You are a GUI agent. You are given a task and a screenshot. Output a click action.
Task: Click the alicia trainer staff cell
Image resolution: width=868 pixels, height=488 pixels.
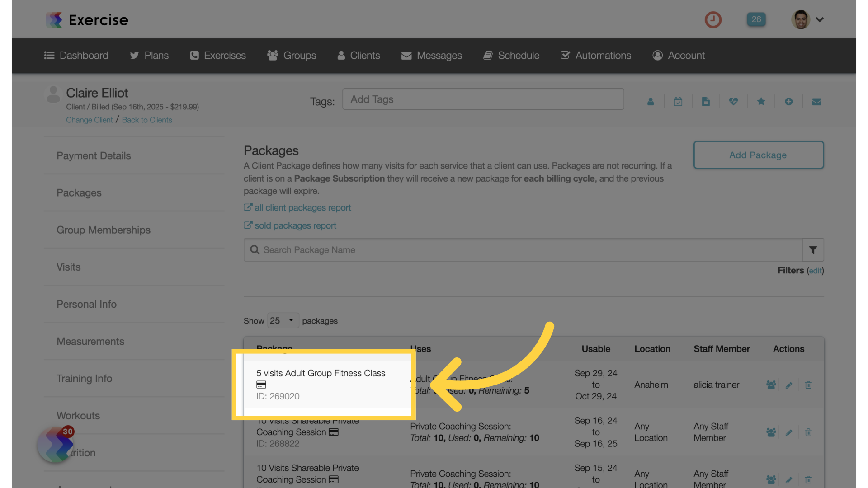pyautogui.click(x=716, y=385)
